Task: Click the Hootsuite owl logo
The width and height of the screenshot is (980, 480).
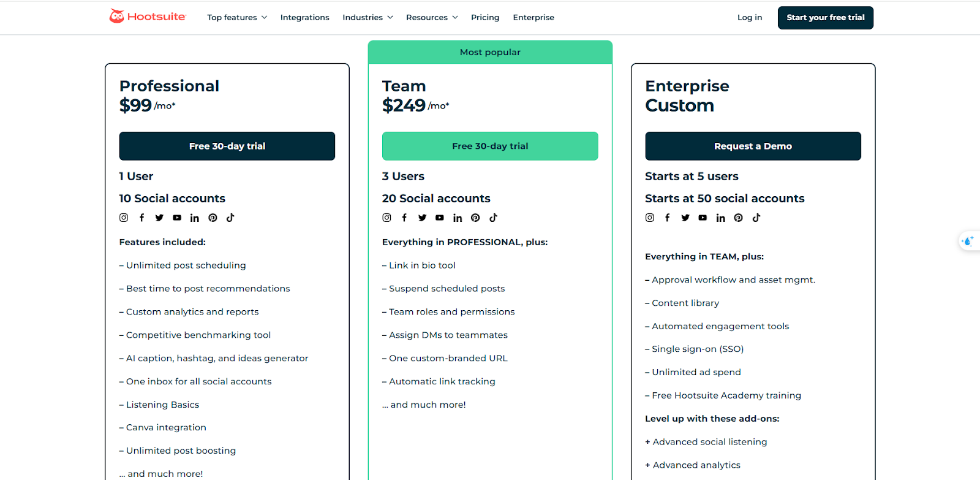Action: click(116, 17)
